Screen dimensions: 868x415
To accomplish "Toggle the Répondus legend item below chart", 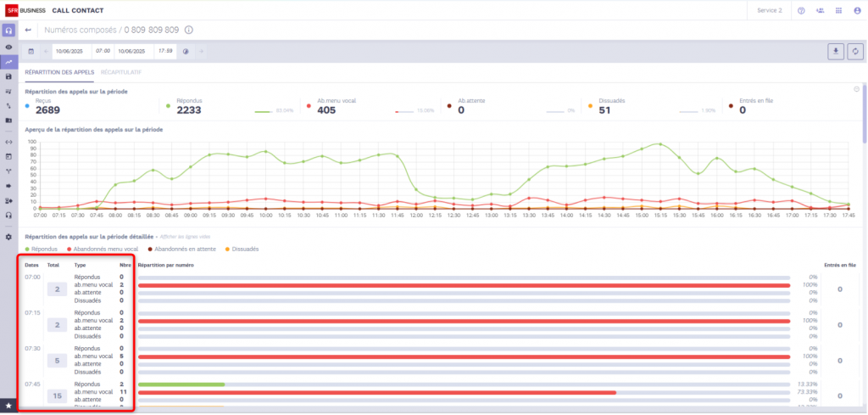I will [42, 250].
